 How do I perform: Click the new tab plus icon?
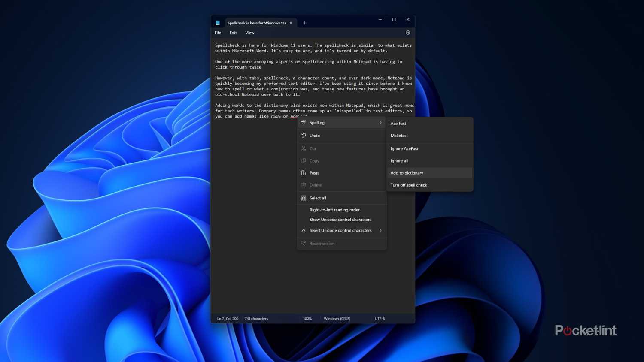pyautogui.click(x=304, y=23)
